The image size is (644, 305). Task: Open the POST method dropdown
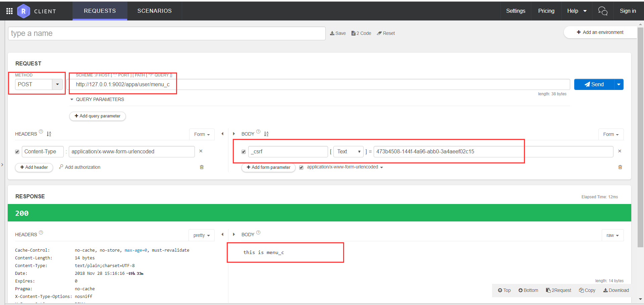[x=57, y=84]
